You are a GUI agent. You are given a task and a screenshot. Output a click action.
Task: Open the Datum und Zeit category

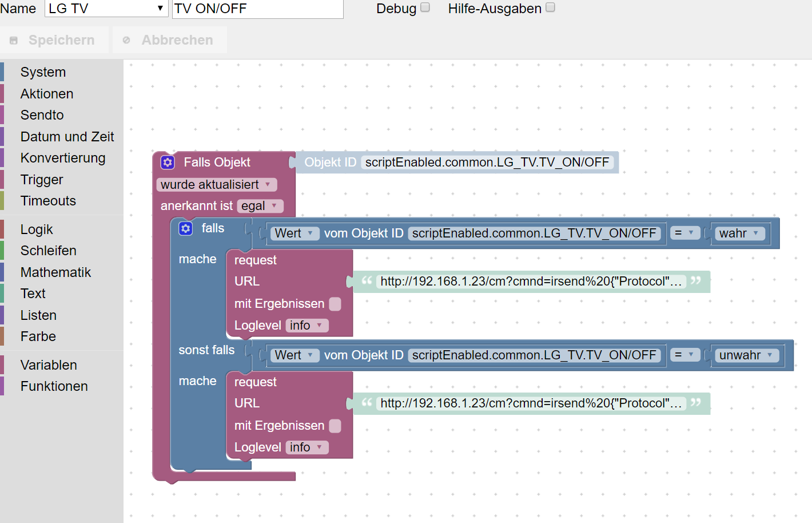[x=62, y=137]
